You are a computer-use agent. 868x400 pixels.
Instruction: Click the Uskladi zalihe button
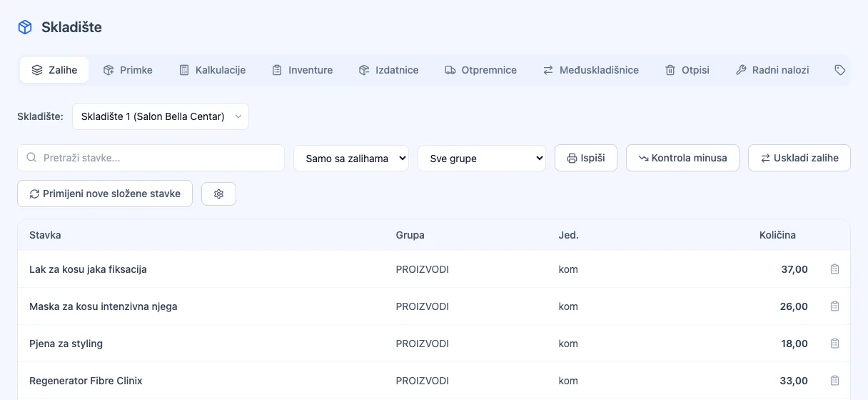tap(799, 158)
